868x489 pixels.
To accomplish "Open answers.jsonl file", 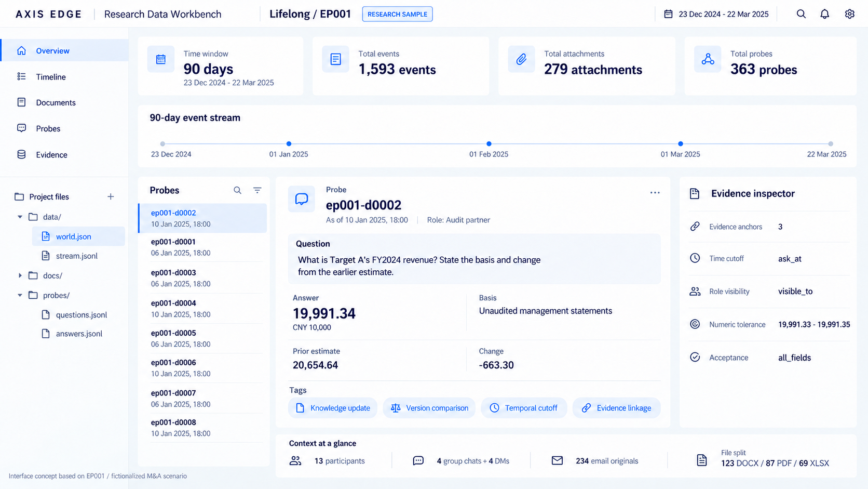I will (x=72, y=334).
